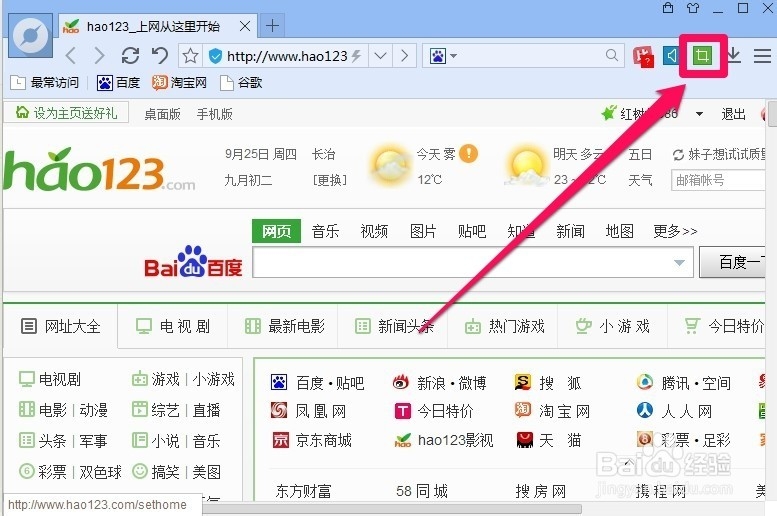Click 双色球 in the sidebar
The height and width of the screenshot is (516, 777).
(100, 472)
